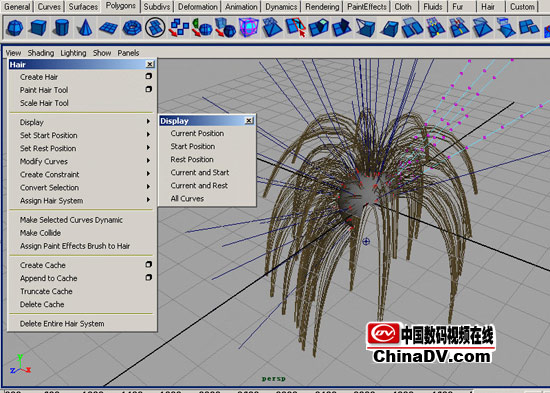This screenshot has height=393, width=550.
Task: Click the Extract faces icon with separated squares
Action: click(529, 28)
